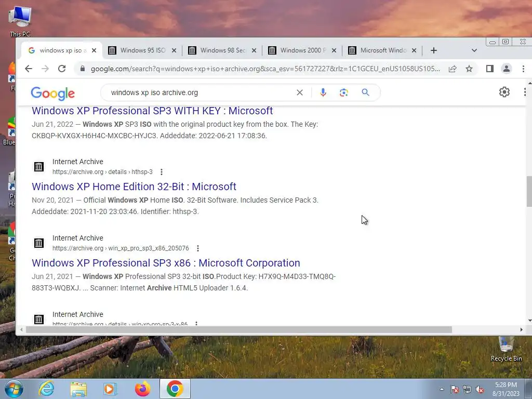Open the This PC desktop icon
This screenshot has height=399, width=532.
20,21
